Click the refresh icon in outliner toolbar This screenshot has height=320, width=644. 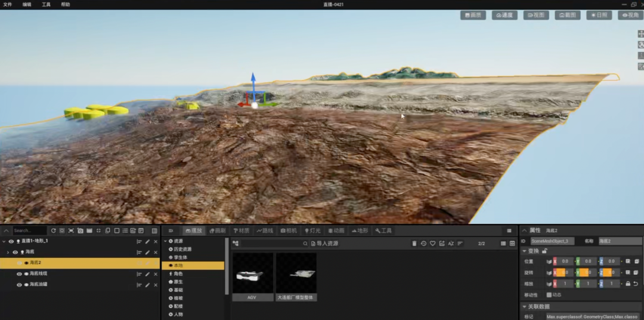click(53, 230)
